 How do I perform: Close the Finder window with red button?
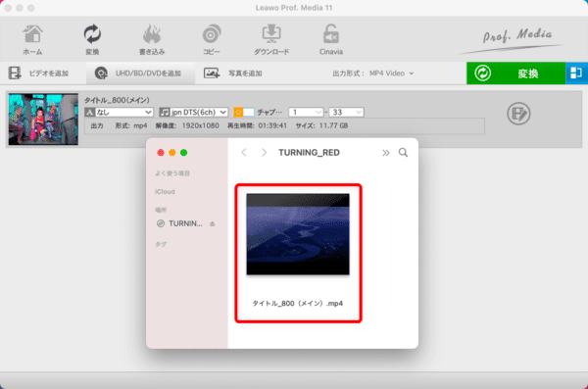(161, 152)
